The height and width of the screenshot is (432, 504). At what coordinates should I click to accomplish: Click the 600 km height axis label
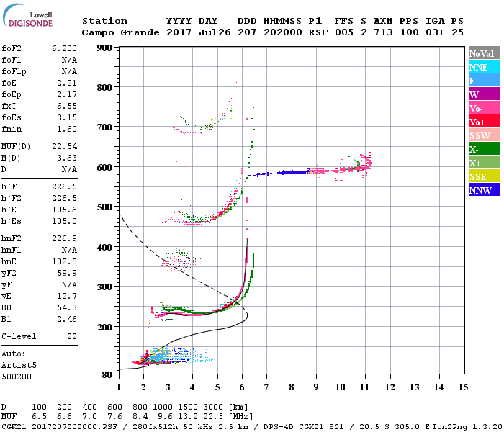click(104, 168)
